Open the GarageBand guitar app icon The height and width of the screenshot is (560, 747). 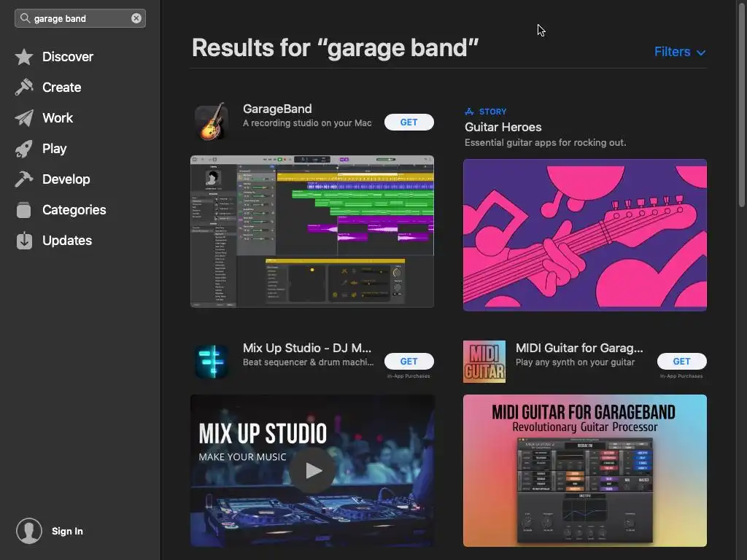click(x=212, y=122)
